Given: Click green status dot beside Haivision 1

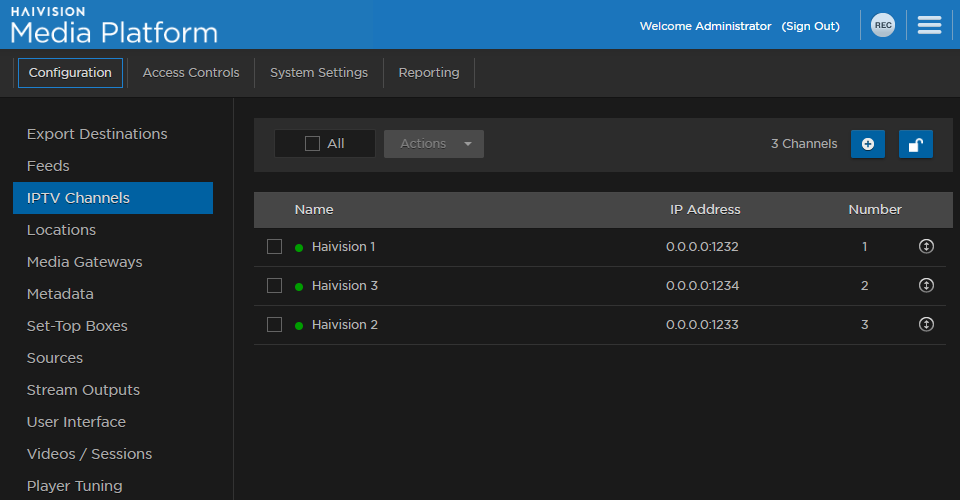Looking at the screenshot, I should point(299,247).
